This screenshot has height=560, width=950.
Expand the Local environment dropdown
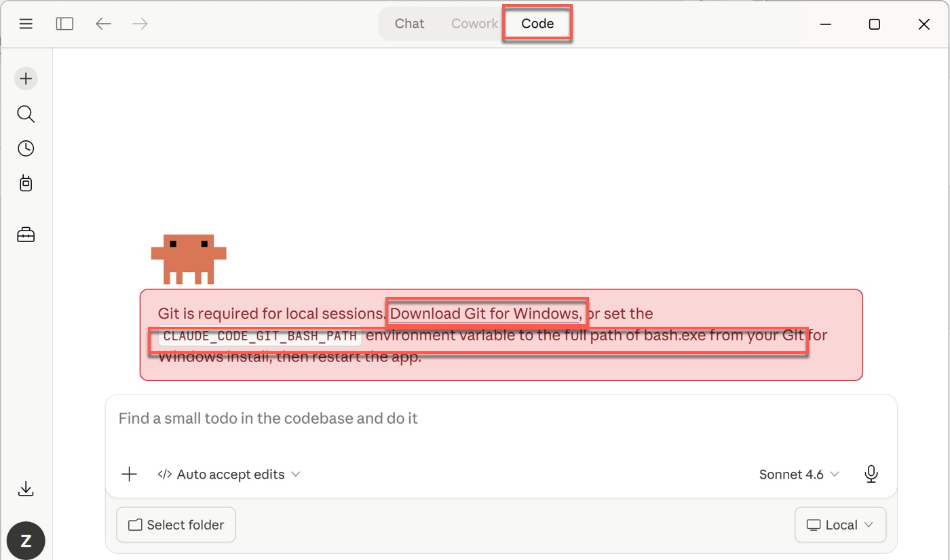point(840,525)
